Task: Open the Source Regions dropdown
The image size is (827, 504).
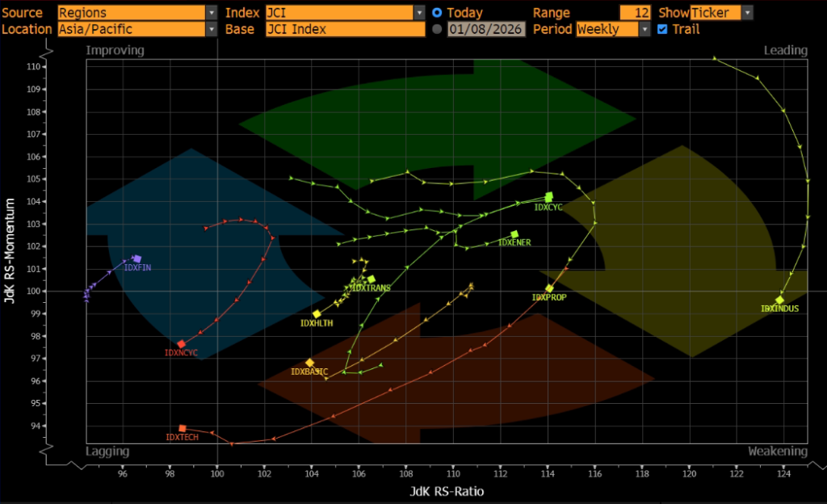Action: [x=212, y=13]
